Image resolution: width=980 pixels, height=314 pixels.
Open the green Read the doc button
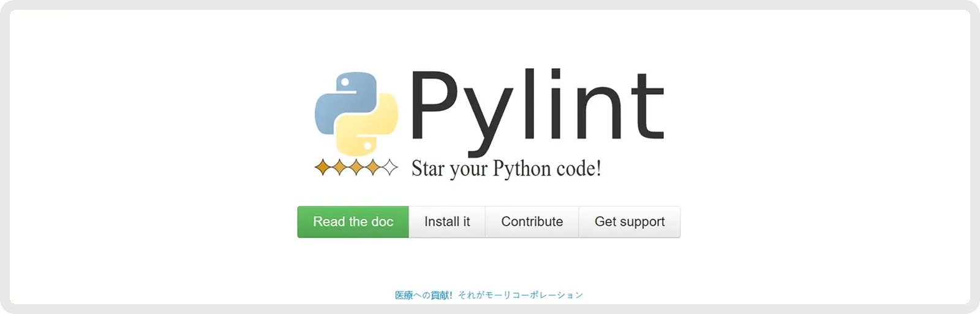(353, 222)
